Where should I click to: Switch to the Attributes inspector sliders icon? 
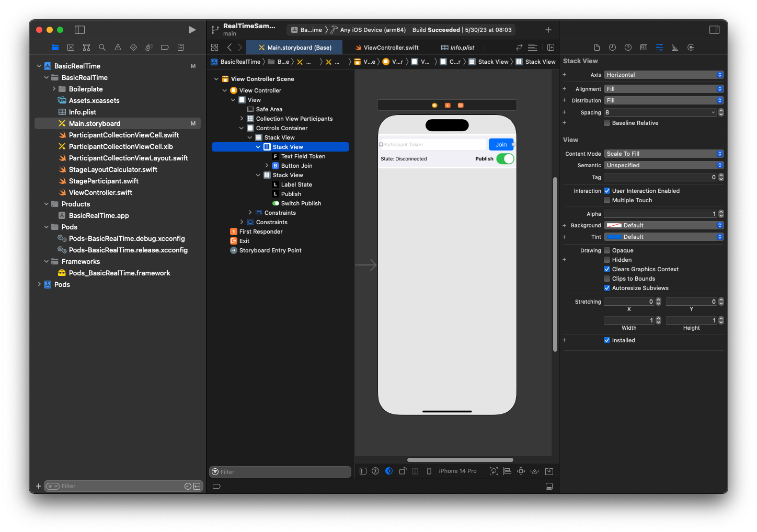[659, 47]
